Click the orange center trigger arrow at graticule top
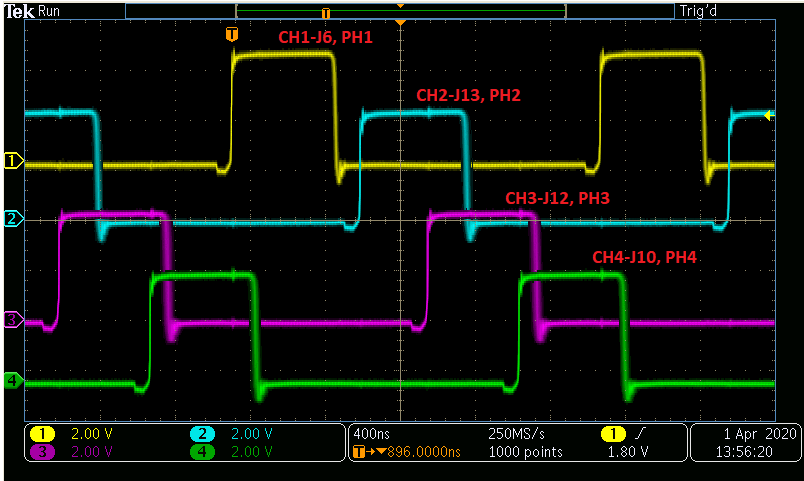Image resolution: width=804 pixels, height=481 pixels. 400,23
